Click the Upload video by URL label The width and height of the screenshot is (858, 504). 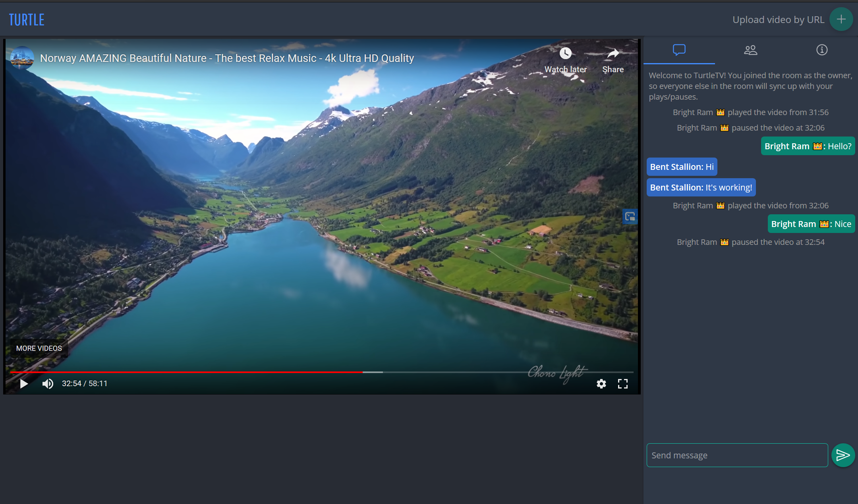[778, 19]
